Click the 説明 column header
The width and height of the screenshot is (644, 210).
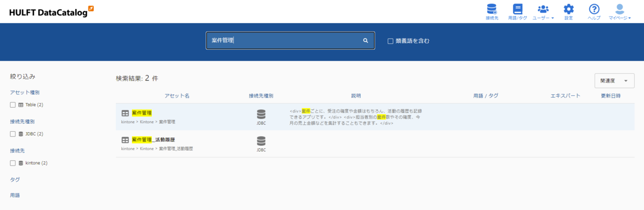pos(356,96)
